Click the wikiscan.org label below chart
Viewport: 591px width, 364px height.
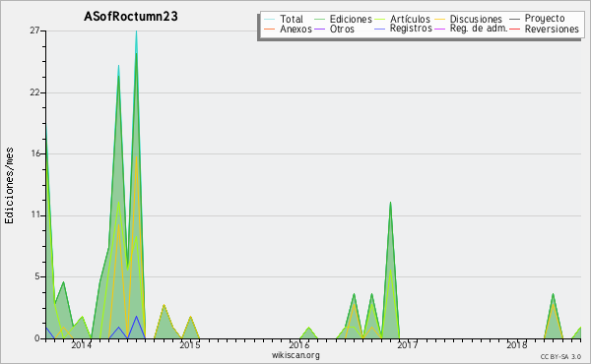point(295,355)
